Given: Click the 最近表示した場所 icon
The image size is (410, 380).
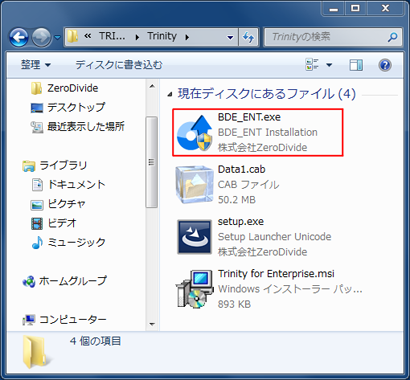Looking at the screenshot, I should click(x=37, y=127).
